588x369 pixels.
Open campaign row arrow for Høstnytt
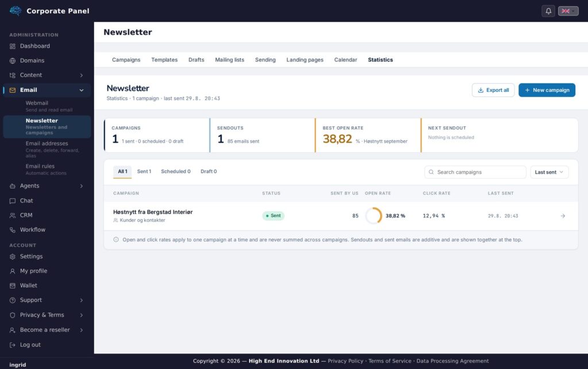pyautogui.click(x=563, y=216)
